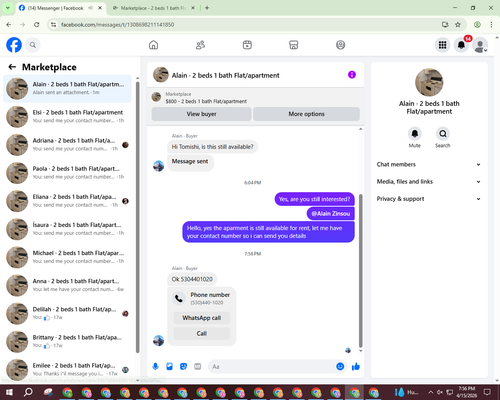The height and width of the screenshot is (400, 500).
Task: Open the Friends icon in top navigation
Action: tap(200, 45)
